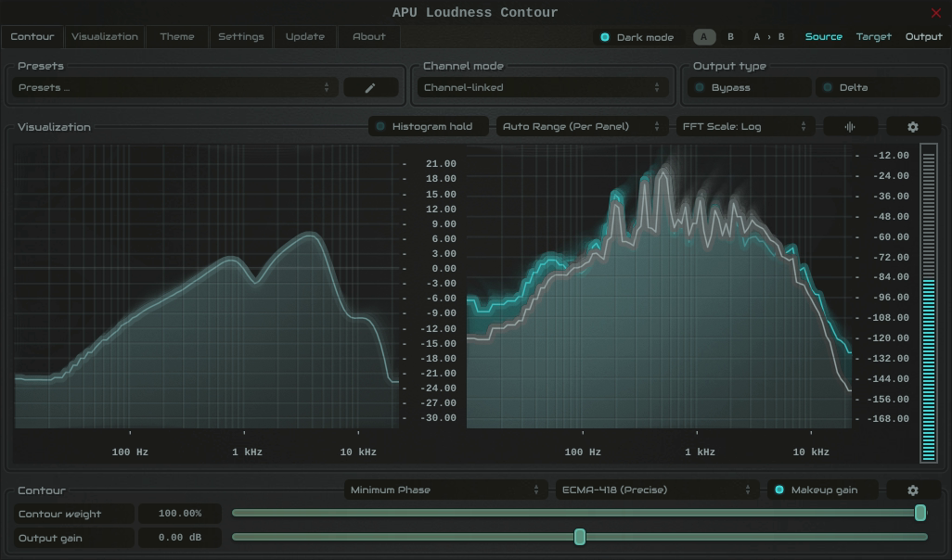Disable the Makeup gain toggle
This screenshot has height=560, width=952.
[x=823, y=490]
